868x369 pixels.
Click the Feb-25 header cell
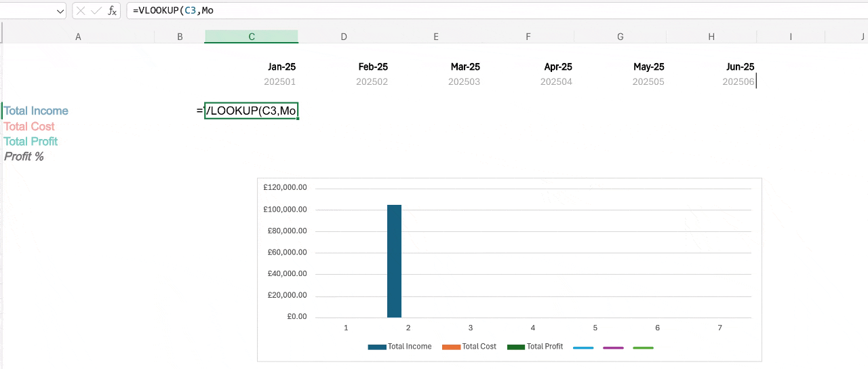(373, 66)
